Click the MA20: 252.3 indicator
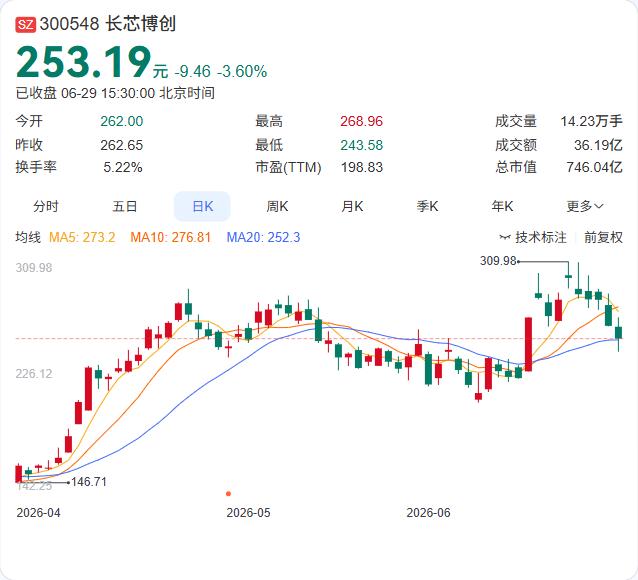This screenshot has width=638, height=580. 263,237
